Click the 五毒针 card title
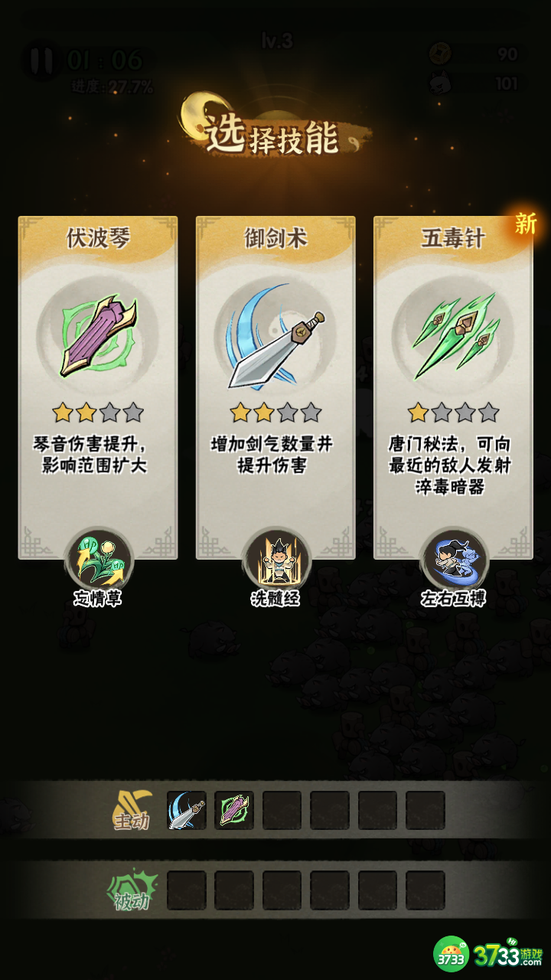 pyautogui.click(x=453, y=238)
